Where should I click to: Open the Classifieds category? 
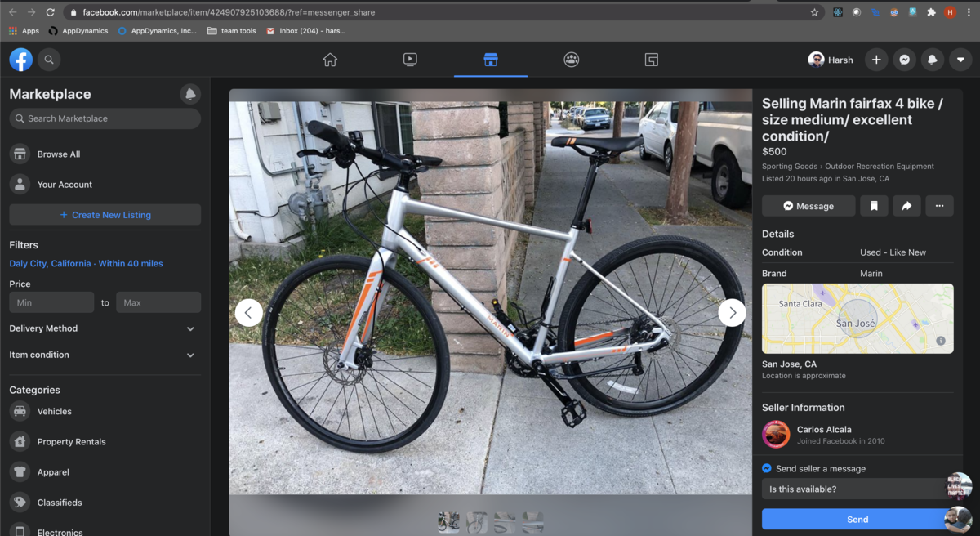tap(105, 502)
